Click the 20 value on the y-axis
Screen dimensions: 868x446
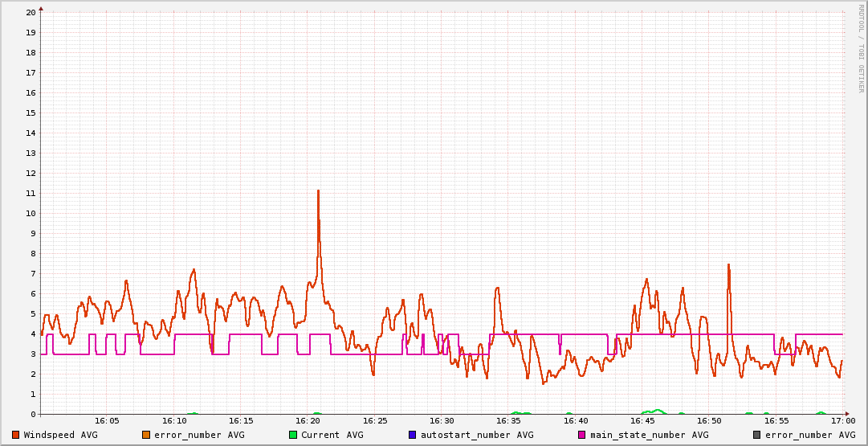pos(31,12)
